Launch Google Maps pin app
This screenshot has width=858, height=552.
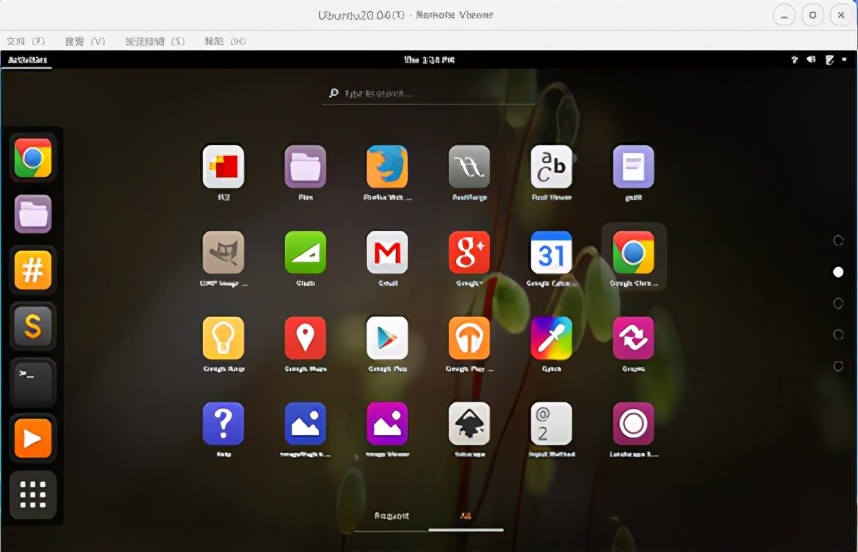point(305,338)
